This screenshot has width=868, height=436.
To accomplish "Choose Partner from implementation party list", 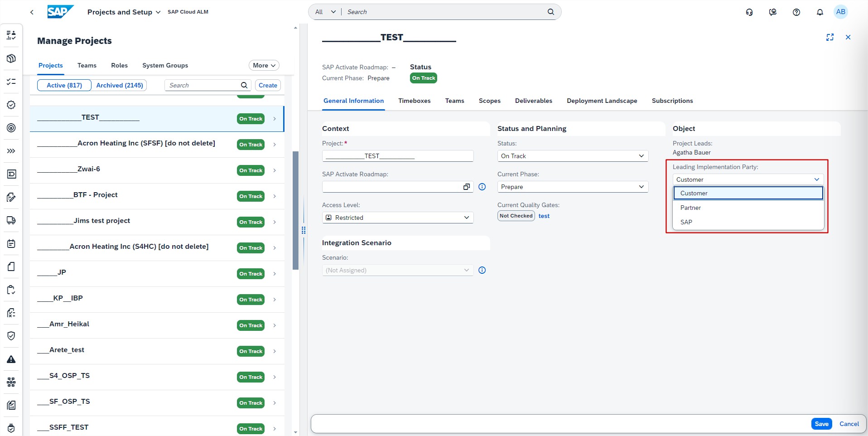I will 690,208.
